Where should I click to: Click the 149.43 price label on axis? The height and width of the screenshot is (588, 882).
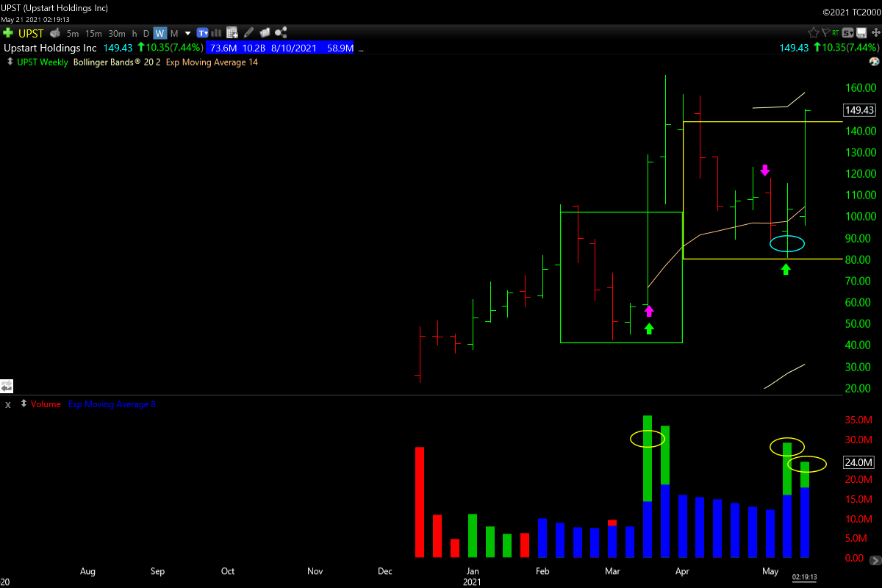point(859,110)
